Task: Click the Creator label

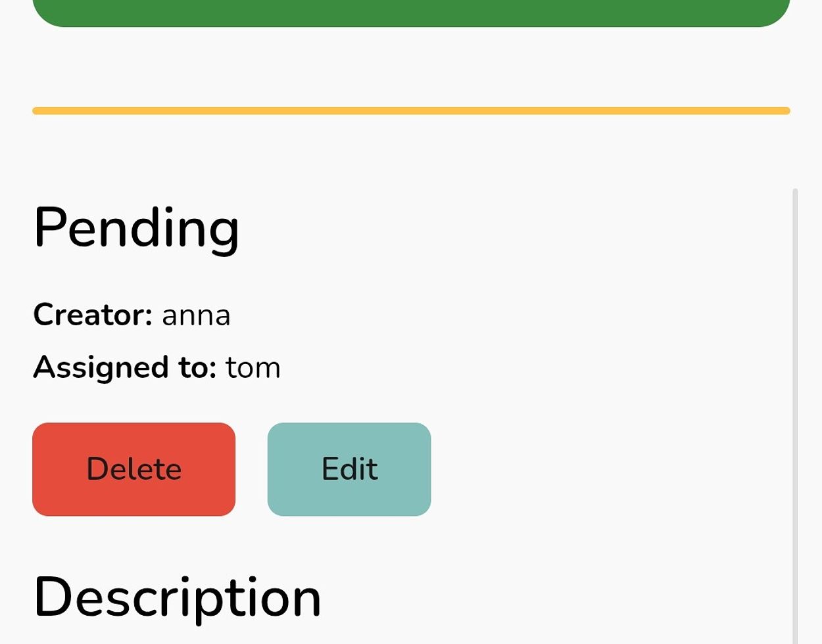Action: pos(93,315)
